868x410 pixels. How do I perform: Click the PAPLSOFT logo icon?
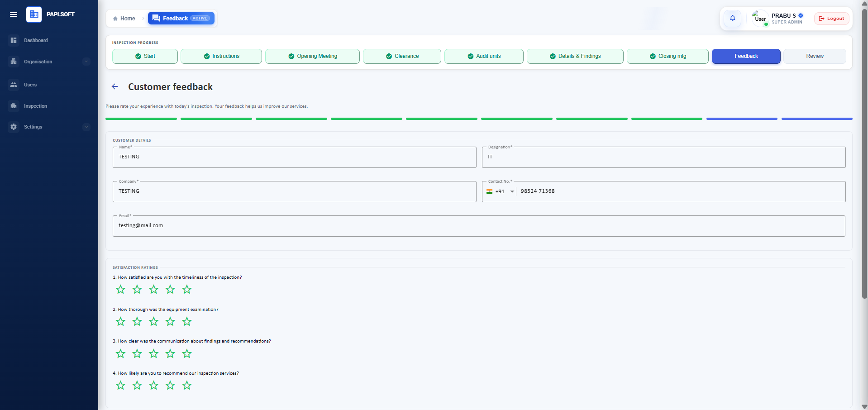pos(34,14)
